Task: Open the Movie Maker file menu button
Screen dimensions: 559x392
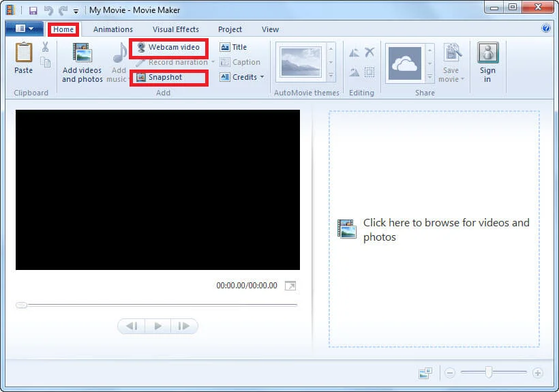Action: pyautogui.click(x=25, y=29)
